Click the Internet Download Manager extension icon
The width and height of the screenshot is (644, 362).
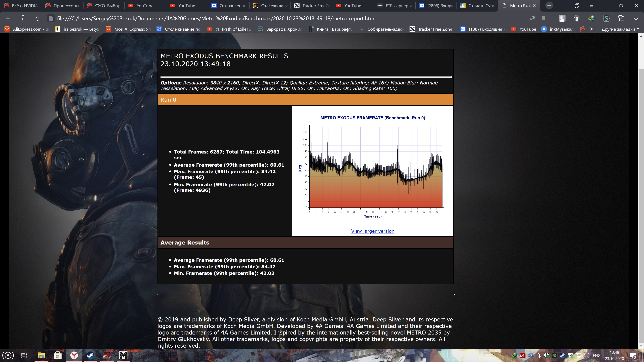coord(591,18)
